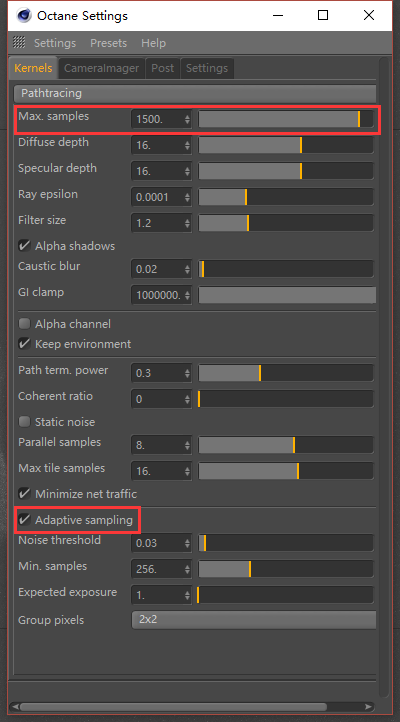Open the Help menu

point(153,43)
